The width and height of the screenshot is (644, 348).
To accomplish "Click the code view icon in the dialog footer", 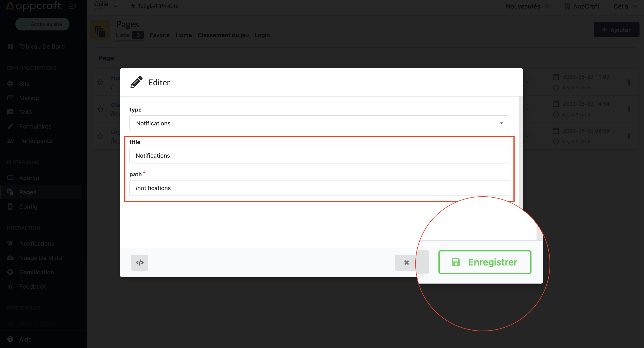I will [140, 262].
